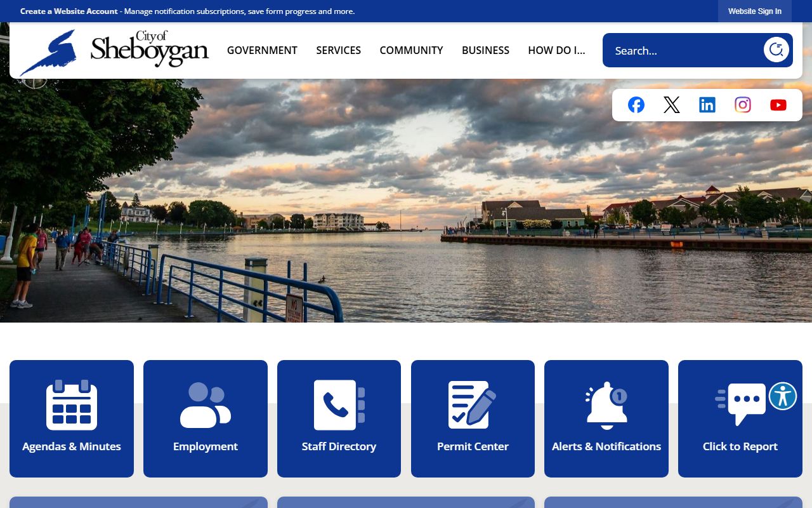
Task: Click the calendar icon for Agendas & Minutes
Action: [x=72, y=404]
